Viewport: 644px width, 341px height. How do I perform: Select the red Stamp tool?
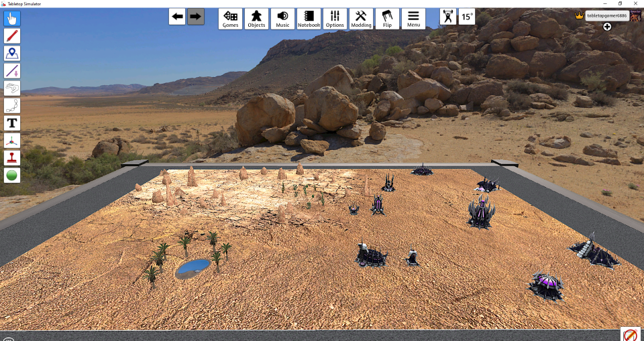coord(12,157)
